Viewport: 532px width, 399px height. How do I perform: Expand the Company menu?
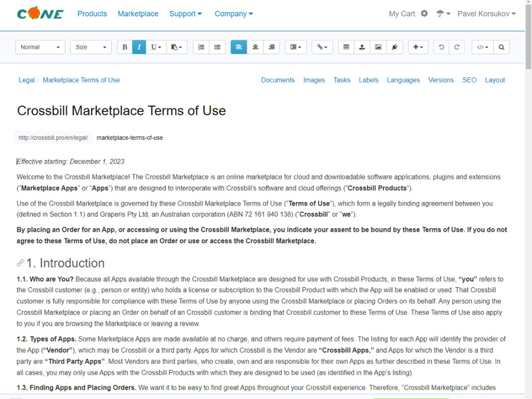point(234,14)
